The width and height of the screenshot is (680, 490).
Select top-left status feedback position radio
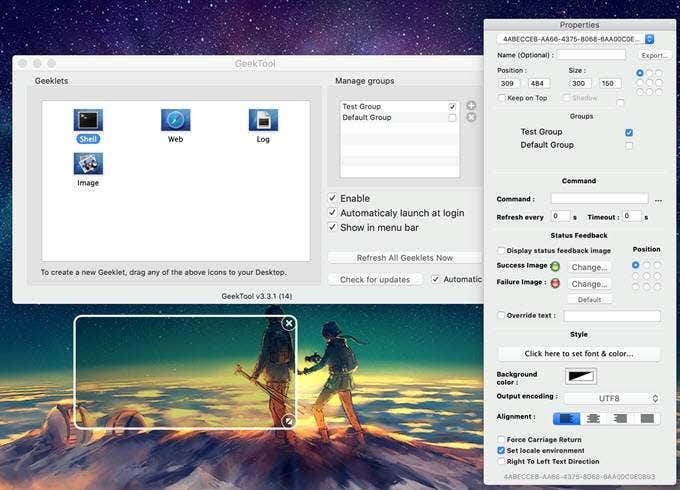[x=636, y=265]
